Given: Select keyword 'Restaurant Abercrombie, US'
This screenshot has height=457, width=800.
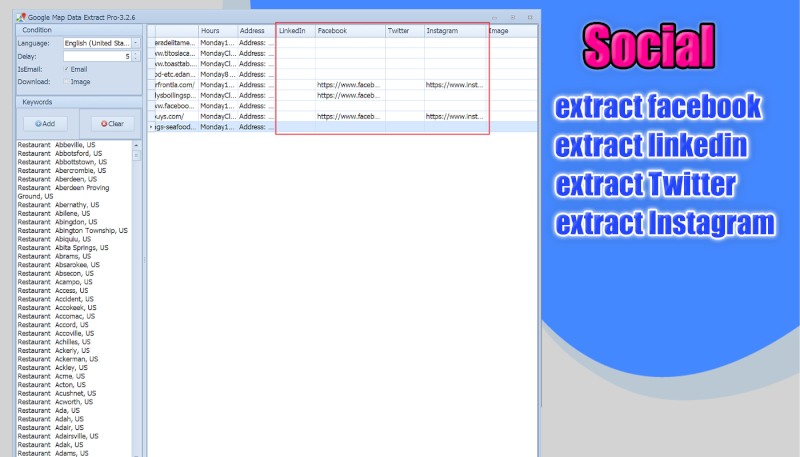Looking at the screenshot, I should coord(62,171).
